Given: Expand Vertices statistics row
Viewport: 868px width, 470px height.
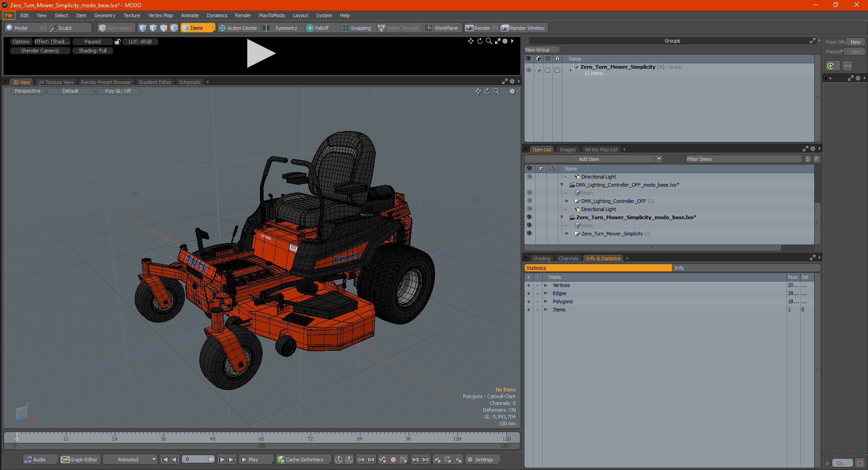Looking at the screenshot, I should click(546, 285).
